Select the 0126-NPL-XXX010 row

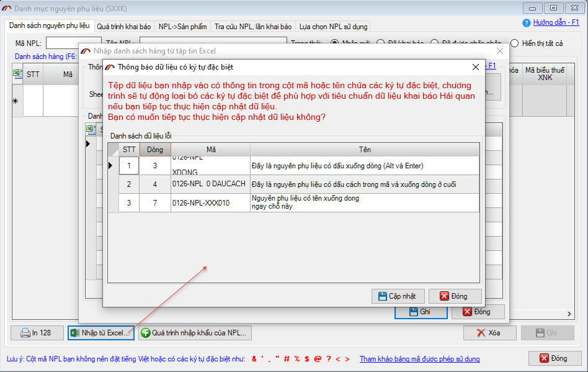[x=210, y=202]
